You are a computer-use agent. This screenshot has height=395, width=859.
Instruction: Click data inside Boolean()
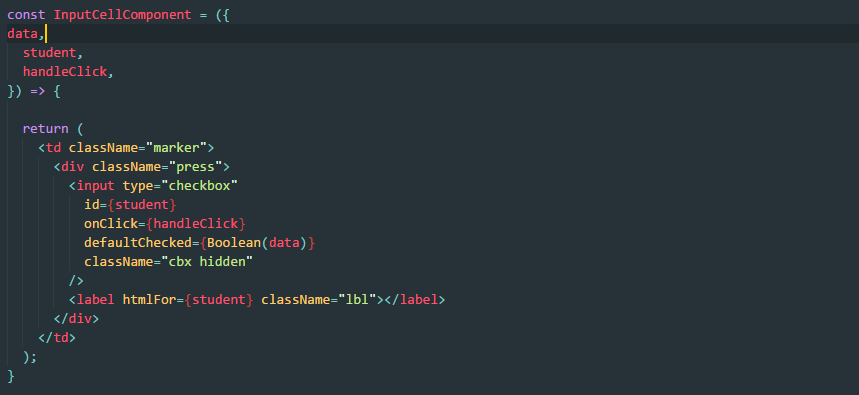pyautogui.click(x=284, y=243)
